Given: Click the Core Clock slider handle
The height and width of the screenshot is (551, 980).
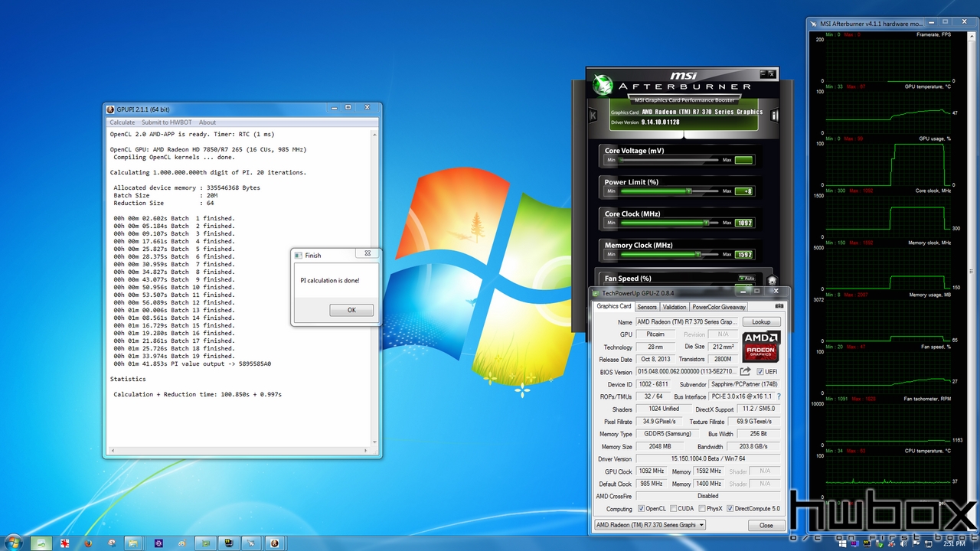Looking at the screenshot, I should coord(706,223).
